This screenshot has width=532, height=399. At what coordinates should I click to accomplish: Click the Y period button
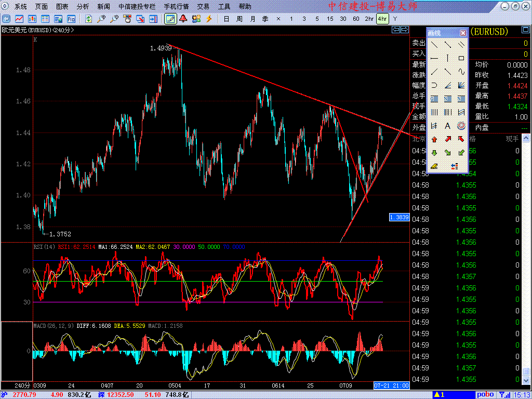click(x=395, y=19)
